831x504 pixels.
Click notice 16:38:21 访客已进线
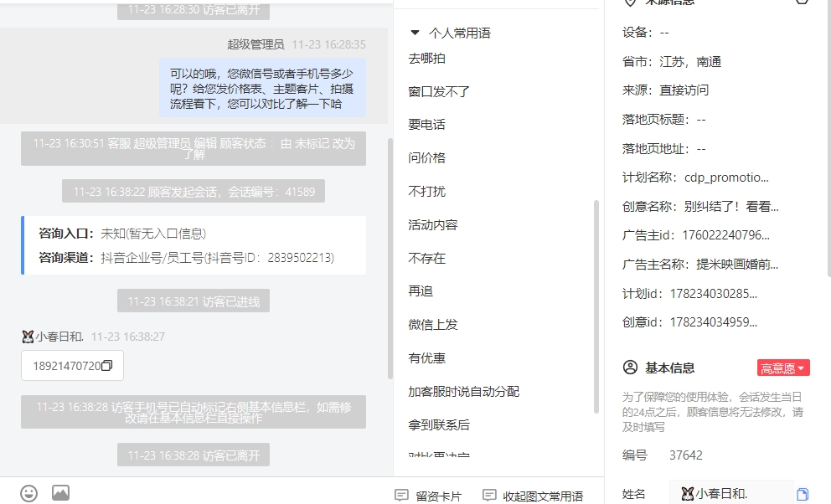pyautogui.click(x=194, y=301)
